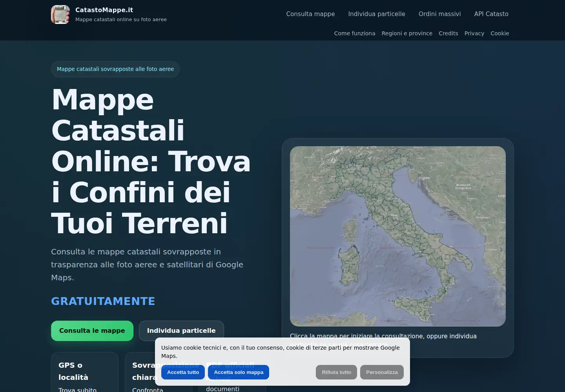Open the CatastoMappe.it home title link
The image size is (565, 392).
(x=104, y=10)
